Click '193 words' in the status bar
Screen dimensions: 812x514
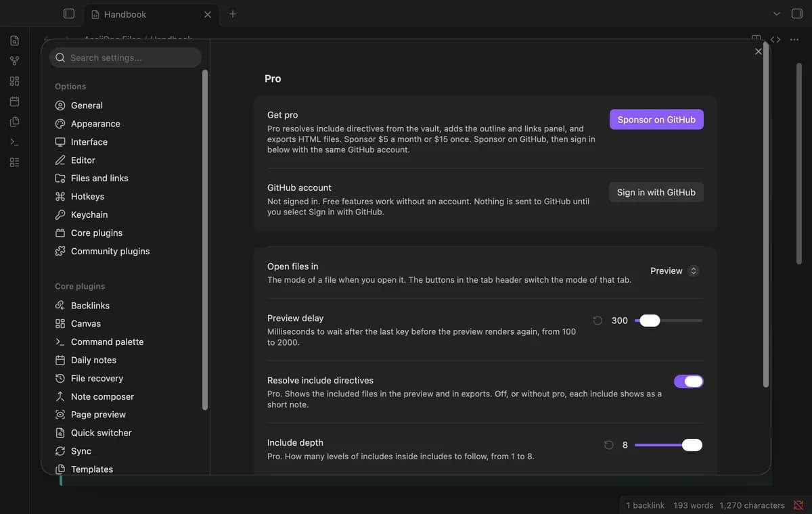694,505
